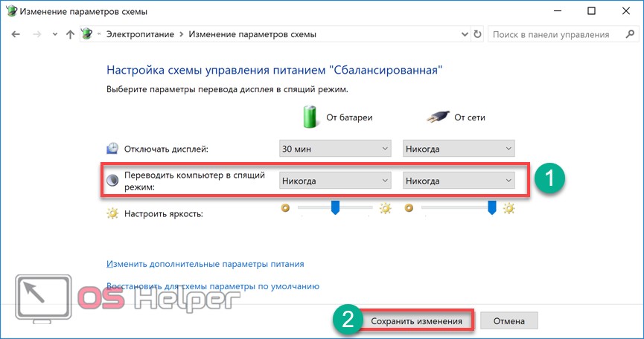Click bright sun icon for battery brightness
This screenshot has width=644, height=339.
coord(385,208)
